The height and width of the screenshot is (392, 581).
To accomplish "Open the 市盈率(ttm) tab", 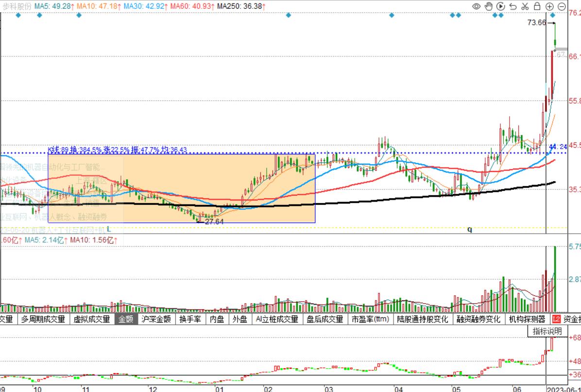I will (x=371, y=319).
